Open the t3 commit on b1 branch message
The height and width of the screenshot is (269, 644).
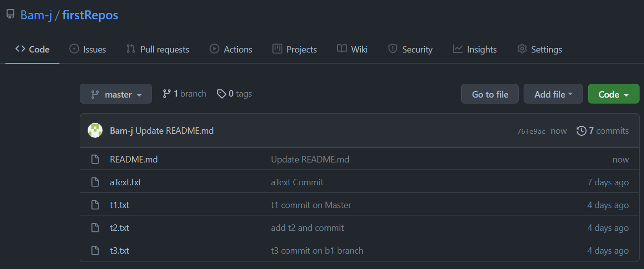(317, 251)
